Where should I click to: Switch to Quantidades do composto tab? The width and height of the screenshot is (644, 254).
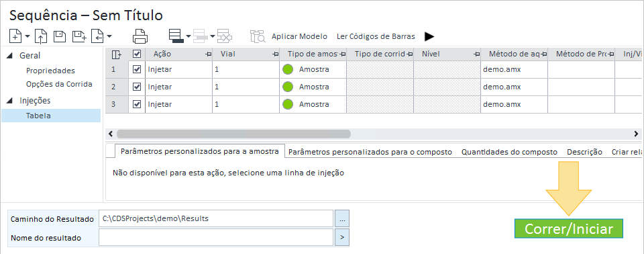[x=509, y=152]
